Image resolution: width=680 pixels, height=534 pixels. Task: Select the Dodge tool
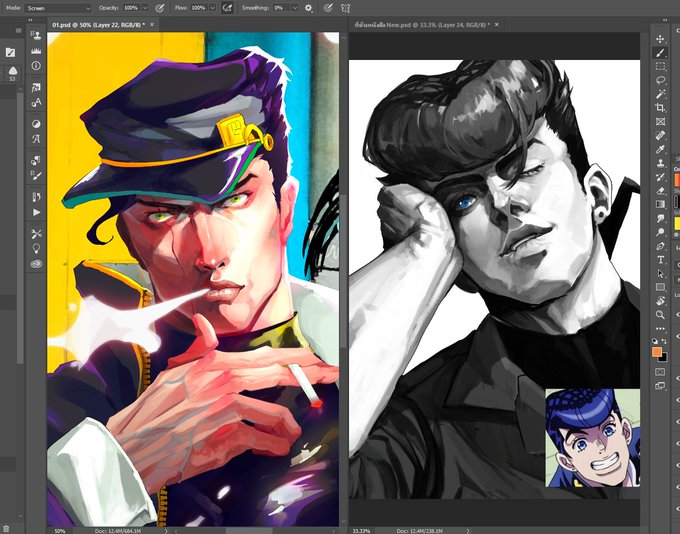(x=660, y=232)
